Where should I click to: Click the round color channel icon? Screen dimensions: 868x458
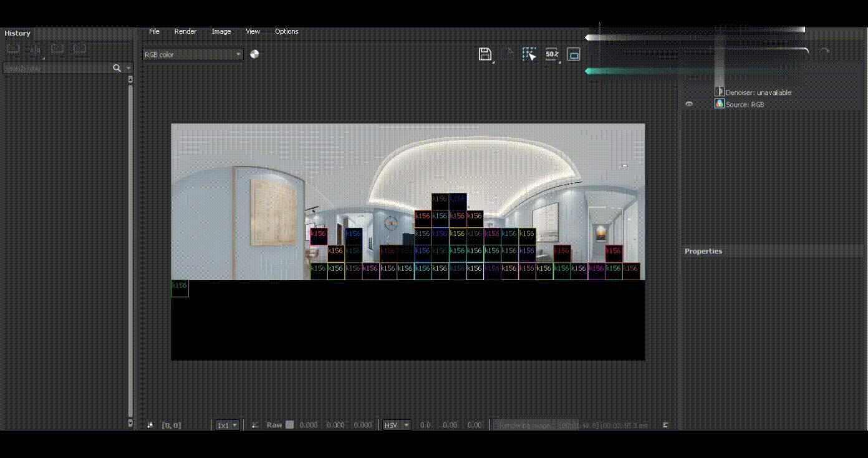(x=254, y=54)
